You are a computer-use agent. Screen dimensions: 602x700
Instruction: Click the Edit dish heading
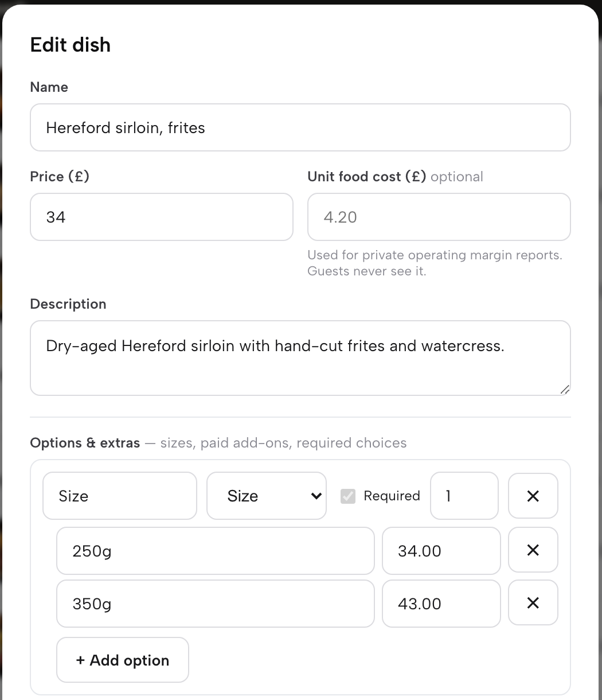71,45
